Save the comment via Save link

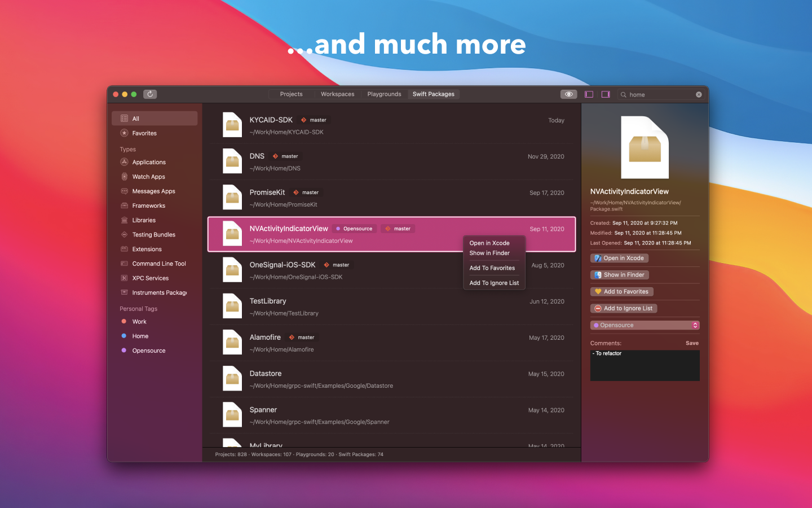pyautogui.click(x=692, y=343)
